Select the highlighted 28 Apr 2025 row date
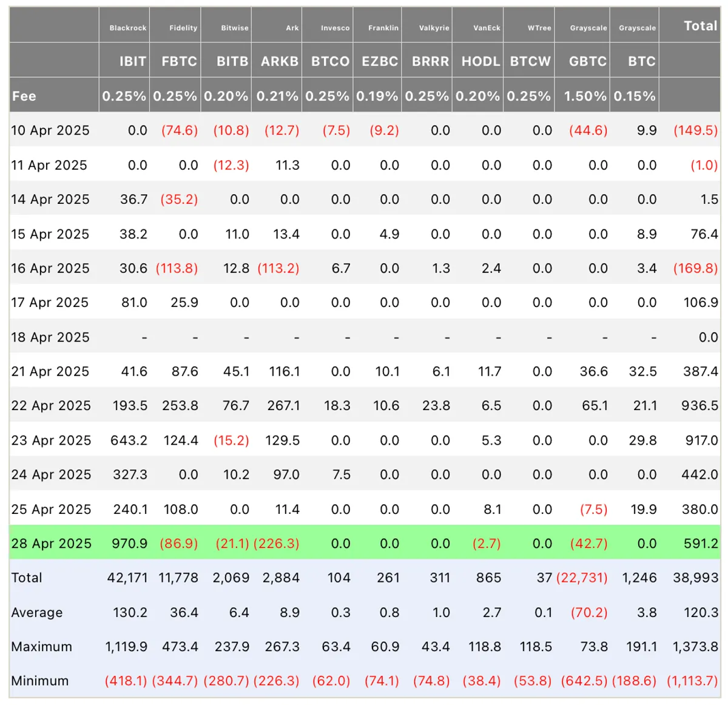 click(x=51, y=544)
